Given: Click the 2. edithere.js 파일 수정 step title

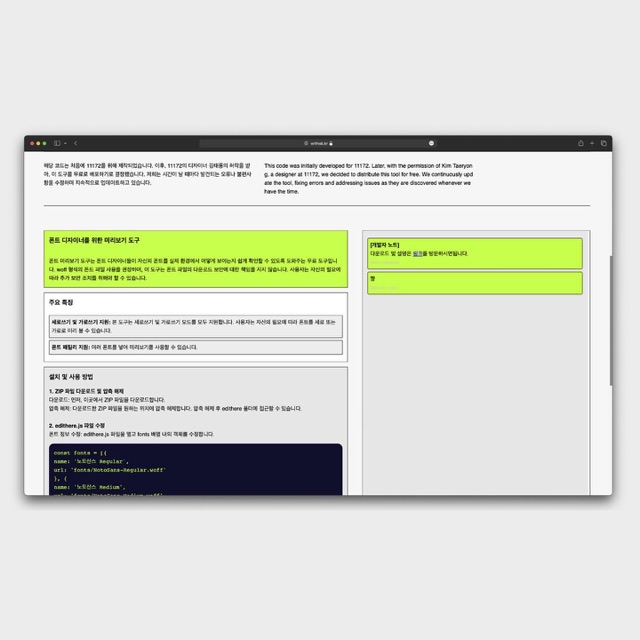Looking at the screenshot, I should (x=77, y=425).
